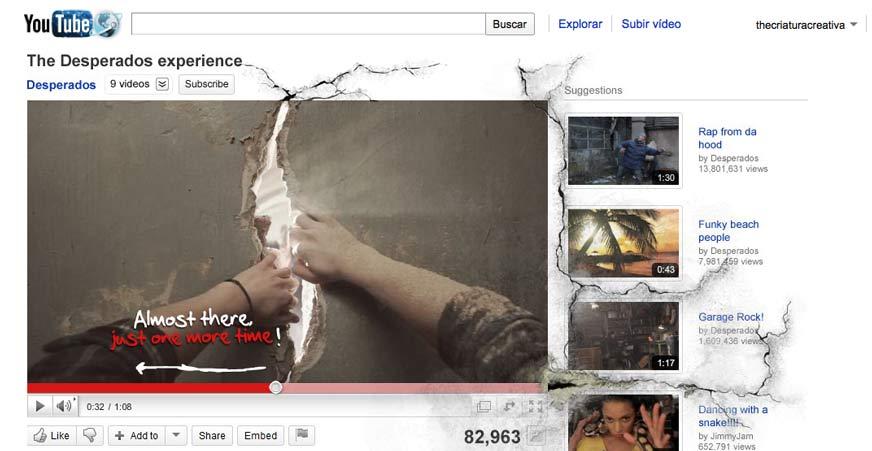Click the Buscar search button
Image resolution: width=872 pixels, height=451 pixels.
(x=509, y=24)
